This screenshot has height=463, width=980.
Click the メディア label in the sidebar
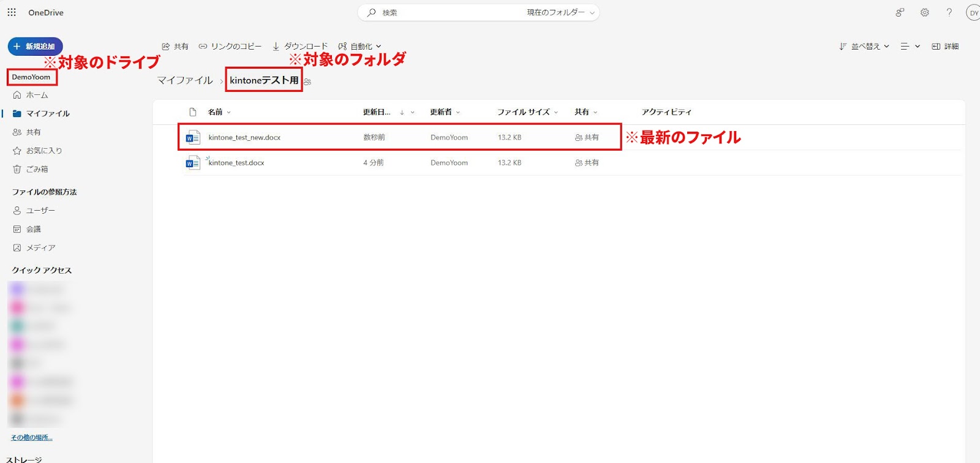point(41,247)
